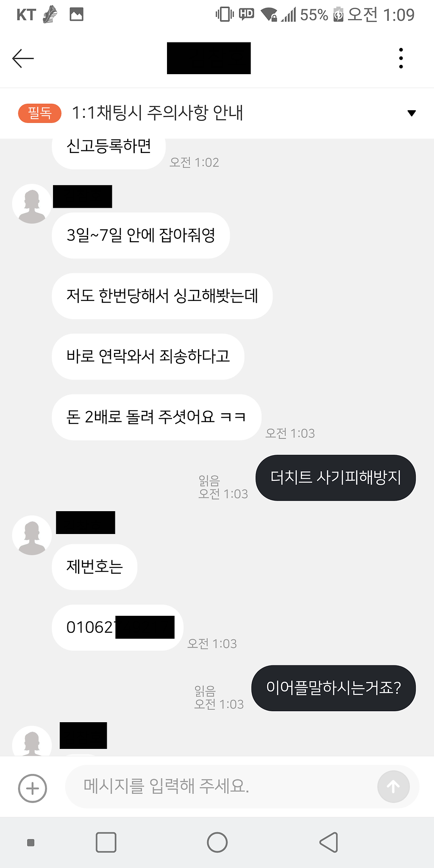Tap the send arrow button

click(393, 787)
